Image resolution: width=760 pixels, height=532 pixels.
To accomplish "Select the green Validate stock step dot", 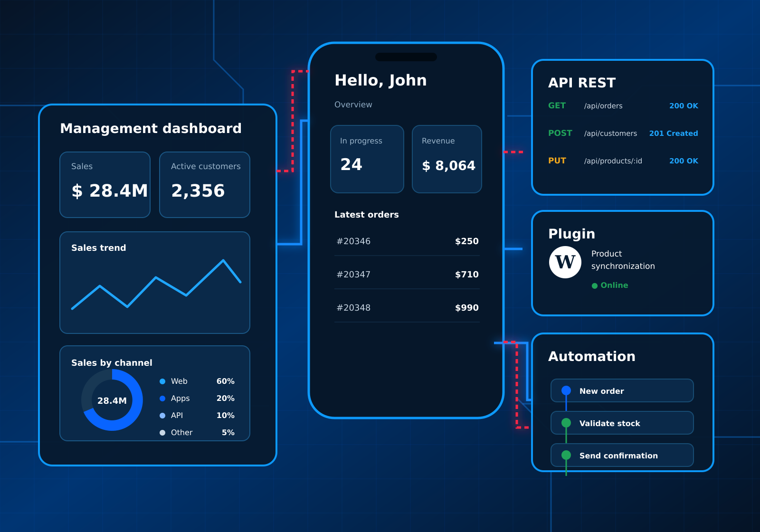I will click(x=566, y=423).
